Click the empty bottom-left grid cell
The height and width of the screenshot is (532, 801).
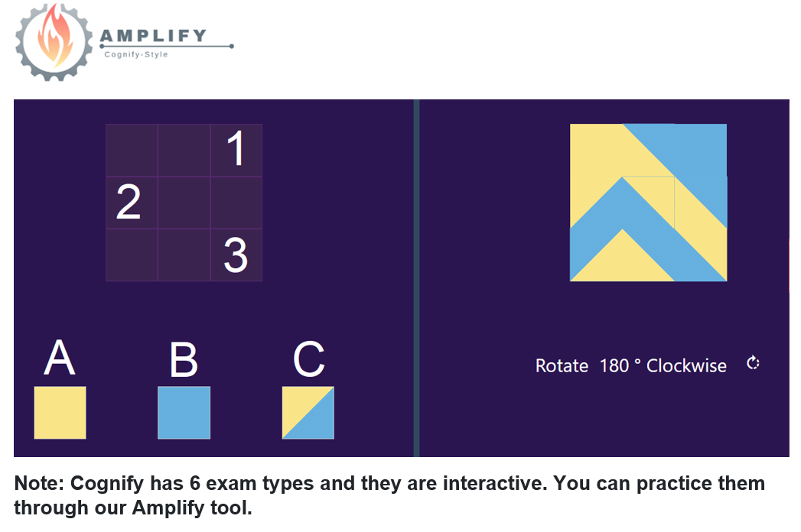pyautogui.click(x=132, y=255)
